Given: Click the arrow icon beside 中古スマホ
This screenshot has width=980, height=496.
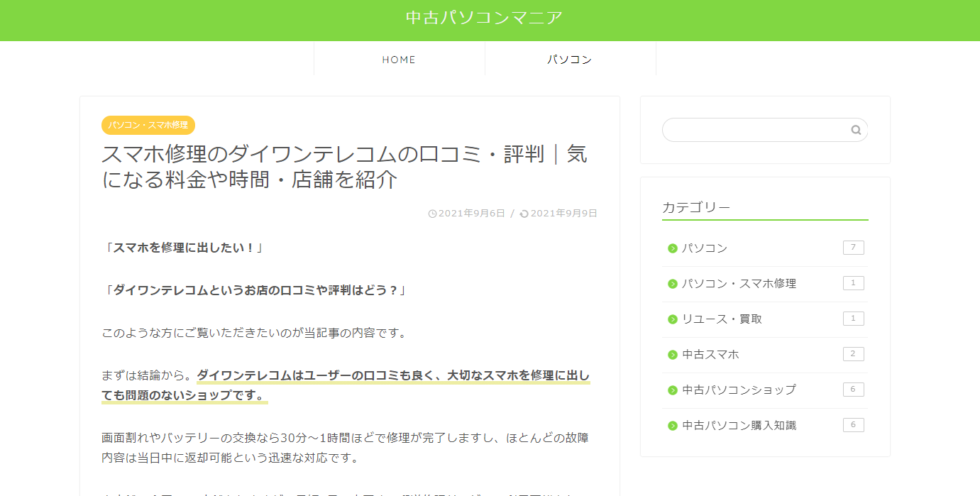Looking at the screenshot, I should coord(673,355).
